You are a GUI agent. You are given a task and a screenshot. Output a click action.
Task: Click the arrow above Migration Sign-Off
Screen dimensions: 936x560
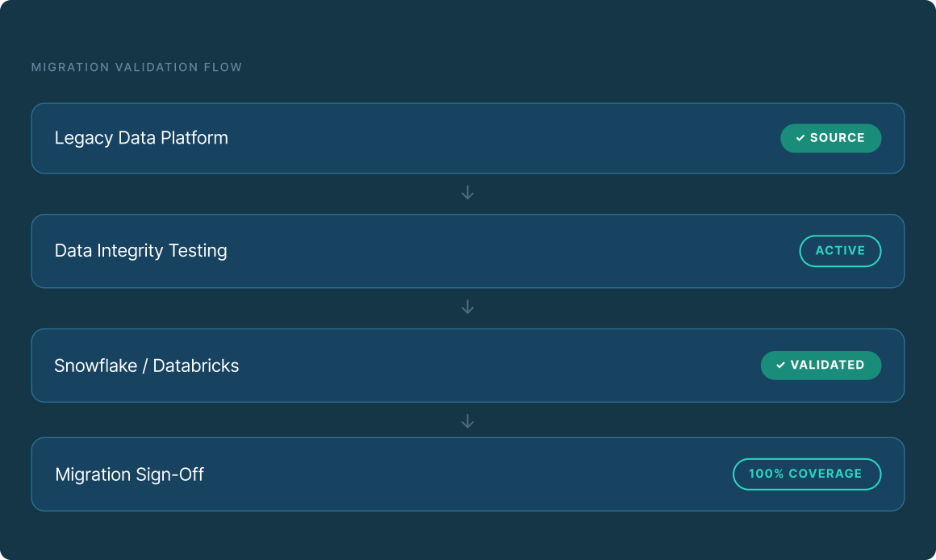point(467,421)
